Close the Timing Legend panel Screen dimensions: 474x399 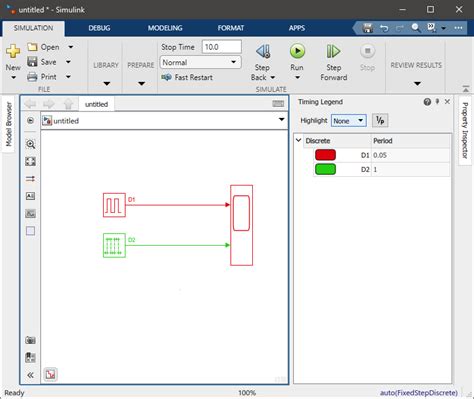447,101
